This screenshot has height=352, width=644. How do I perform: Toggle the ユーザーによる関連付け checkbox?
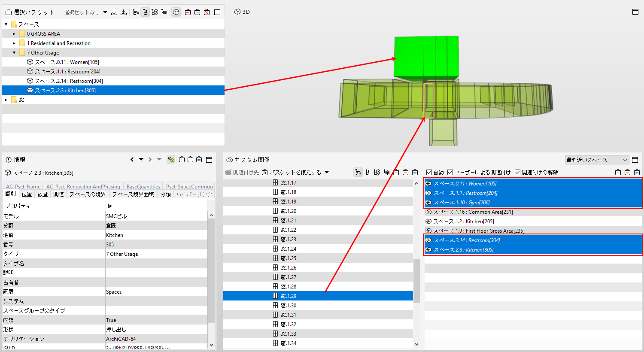click(450, 172)
